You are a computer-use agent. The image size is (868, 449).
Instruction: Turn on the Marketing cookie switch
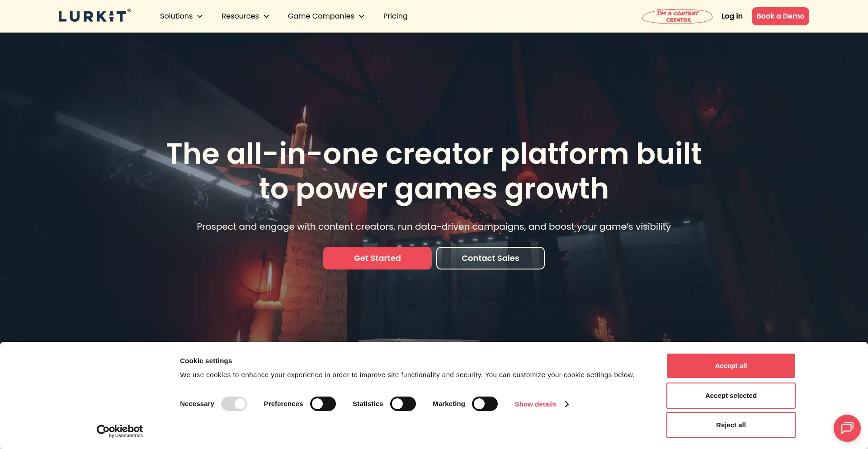tap(485, 404)
